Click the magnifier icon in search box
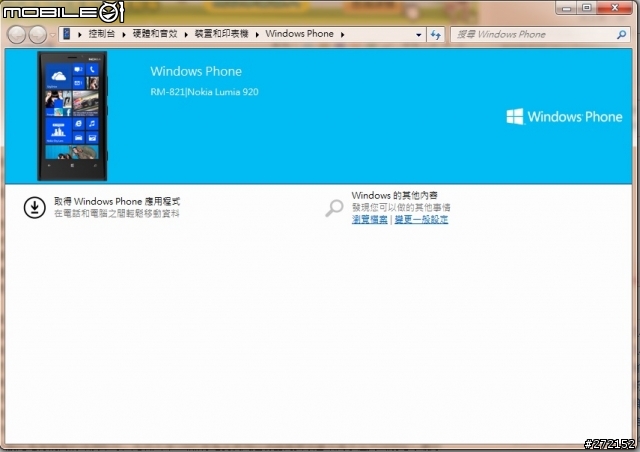Screen dimensions: 640x452 coord(621,35)
